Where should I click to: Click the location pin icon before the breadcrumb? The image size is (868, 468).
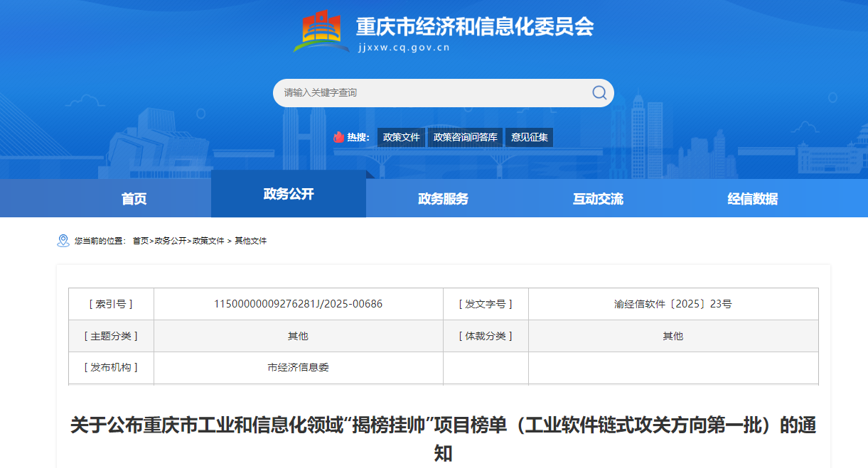(63, 241)
